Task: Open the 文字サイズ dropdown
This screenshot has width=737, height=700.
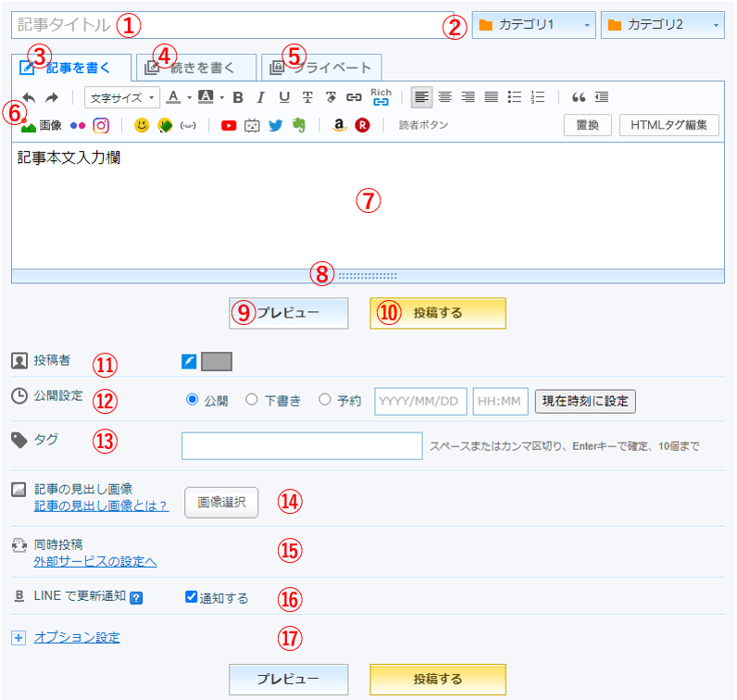Action: click(122, 97)
